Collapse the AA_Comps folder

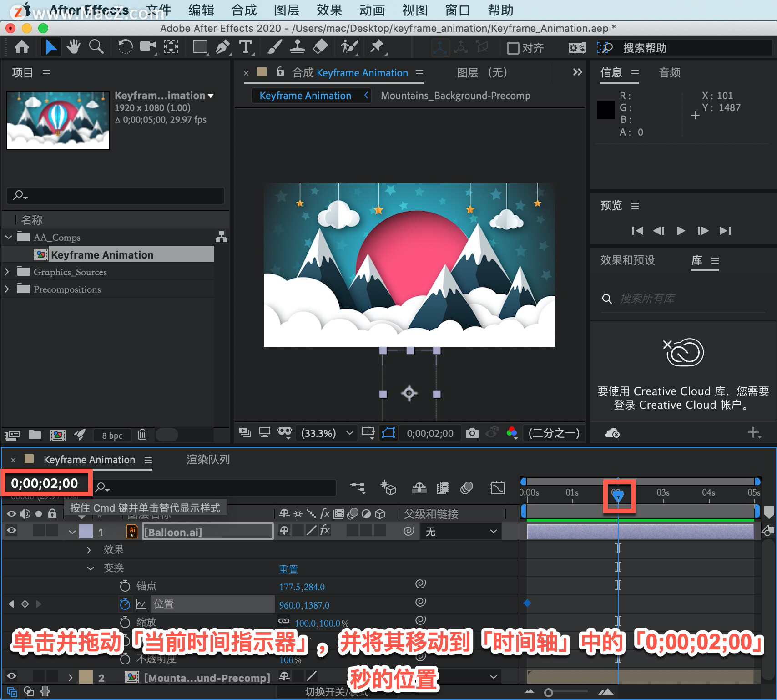(9, 237)
